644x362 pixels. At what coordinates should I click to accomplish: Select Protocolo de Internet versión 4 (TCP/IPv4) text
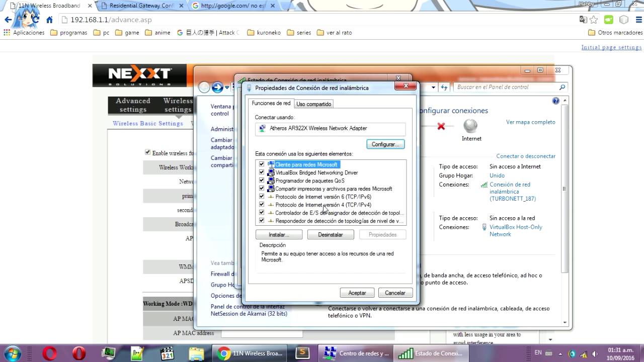click(x=323, y=205)
